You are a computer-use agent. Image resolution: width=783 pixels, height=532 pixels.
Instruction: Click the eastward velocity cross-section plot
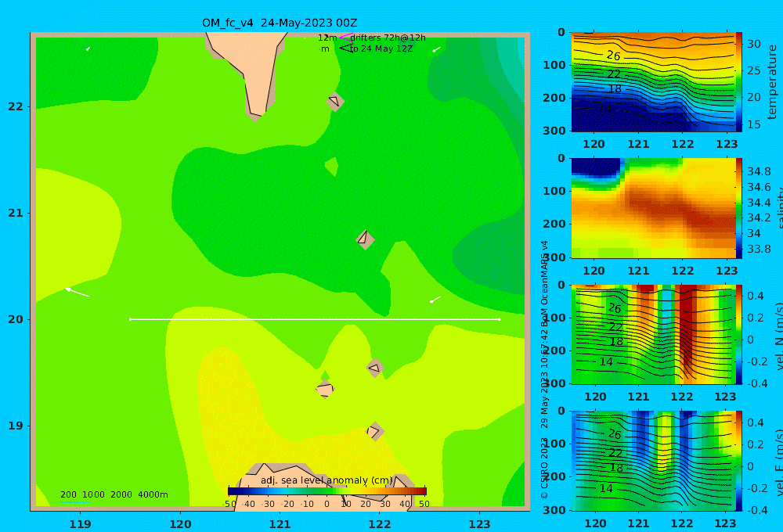point(653,461)
